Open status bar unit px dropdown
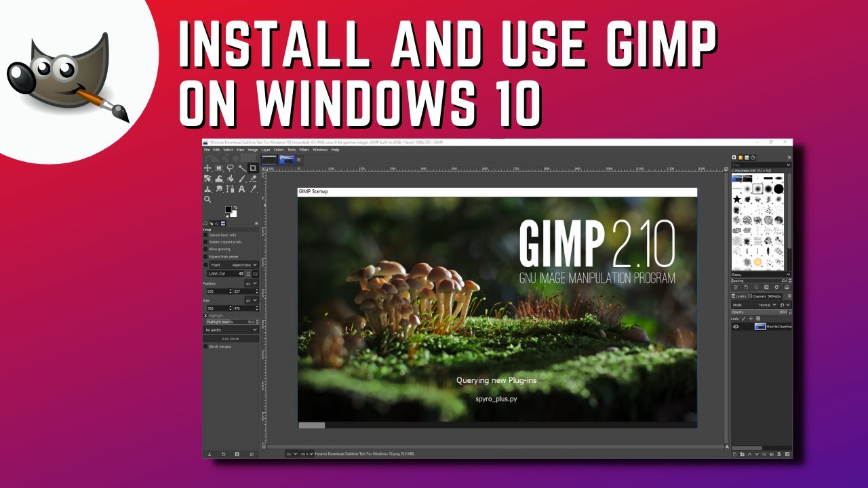Screen dimensions: 868x488 (x=292, y=454)
